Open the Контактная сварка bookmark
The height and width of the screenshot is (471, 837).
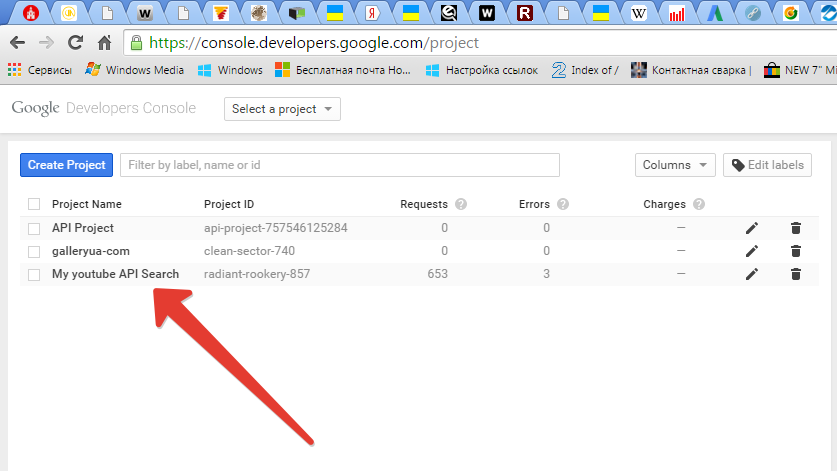click(x=691, y=70)
